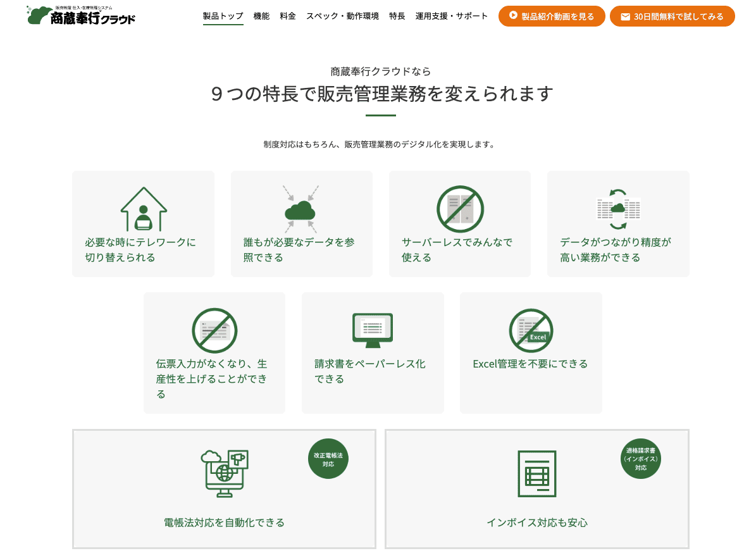Screen dimensions: 756x558
Task: Follow the サーバーレスでみんなで使える link
Action: (460, 224)
